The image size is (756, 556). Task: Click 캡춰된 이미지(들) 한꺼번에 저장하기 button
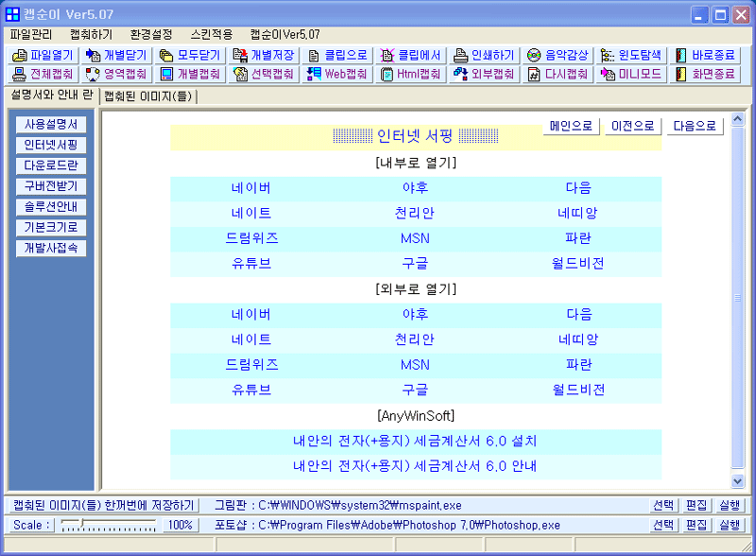(x=103, y=505)
